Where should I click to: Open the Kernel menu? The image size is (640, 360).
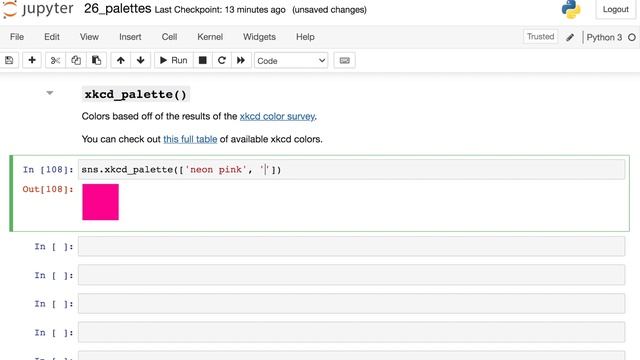click(210, 37)
